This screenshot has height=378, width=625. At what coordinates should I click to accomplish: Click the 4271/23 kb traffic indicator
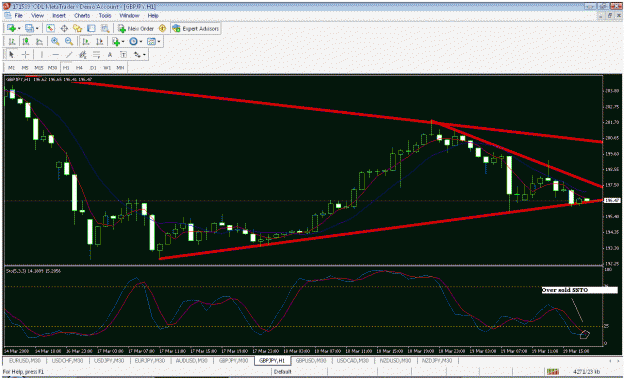[x=587, y=372]
